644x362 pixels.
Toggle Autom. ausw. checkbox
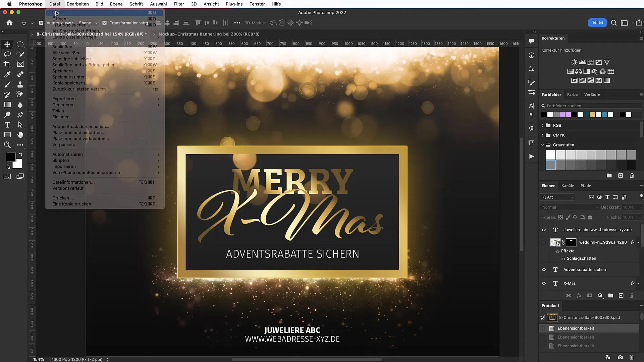(41, 23)
